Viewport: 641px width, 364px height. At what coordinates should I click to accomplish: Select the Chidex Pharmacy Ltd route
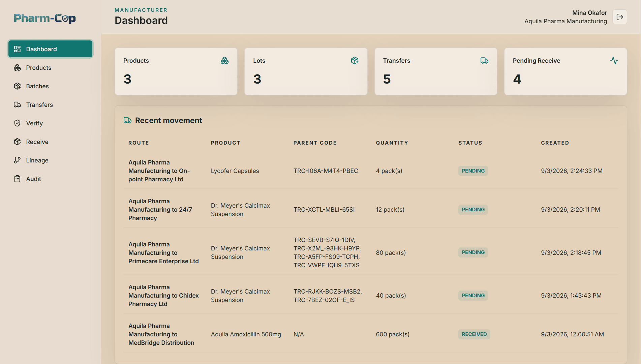pyautogui.click(x=163, y=296)
